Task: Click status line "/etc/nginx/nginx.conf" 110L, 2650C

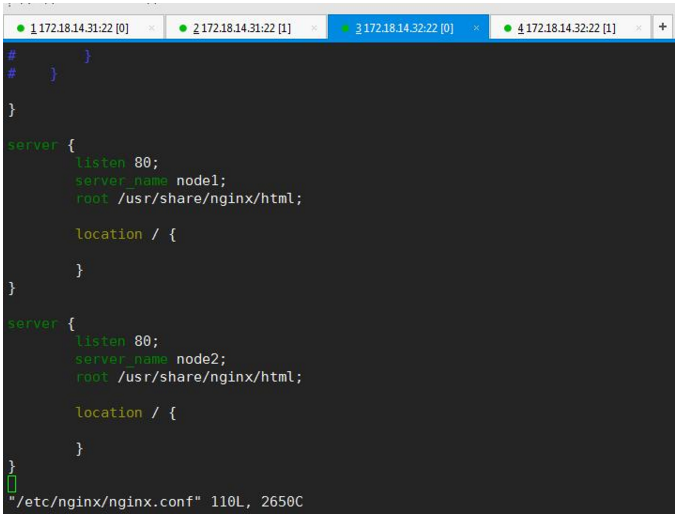Action: click(156, 502)
